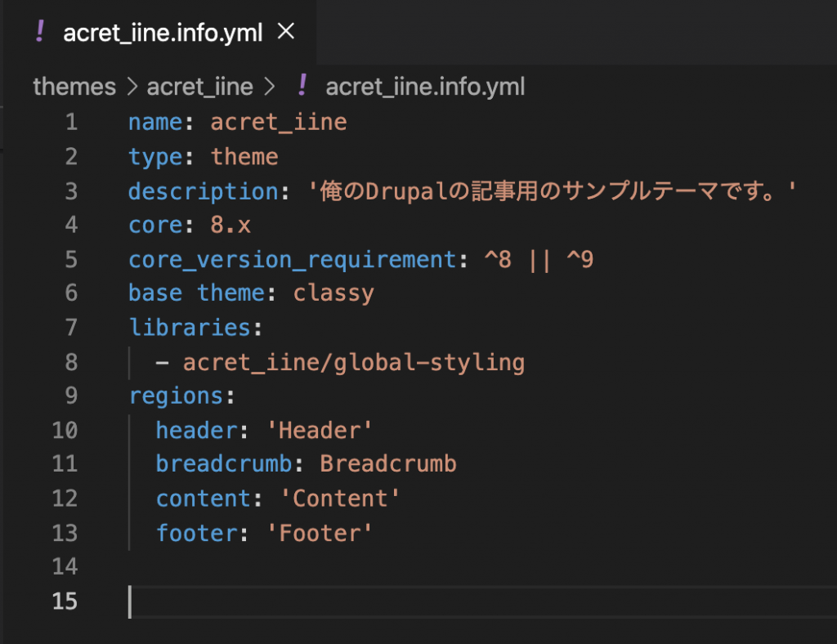This screenshot has height=644, width=837.
Task: Click the value 'theme' on line 2
Action: tap(244, 156)
